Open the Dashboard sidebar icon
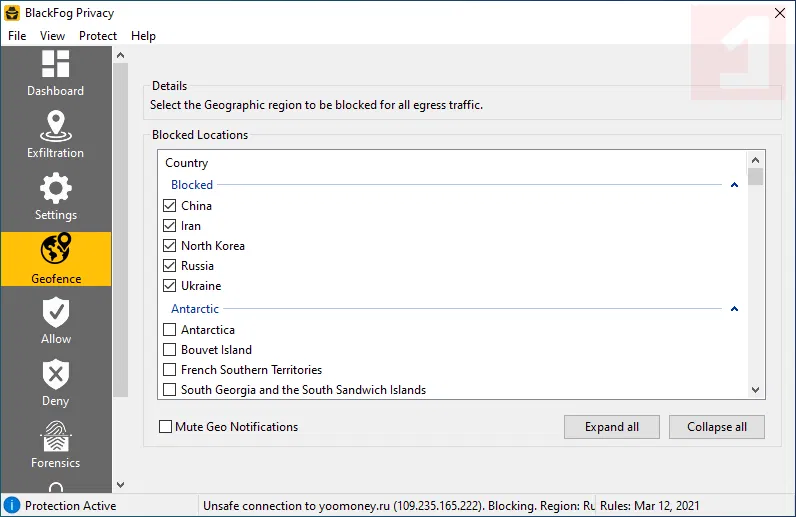Viewport: 796px width, 517px height. click(56, 65)
